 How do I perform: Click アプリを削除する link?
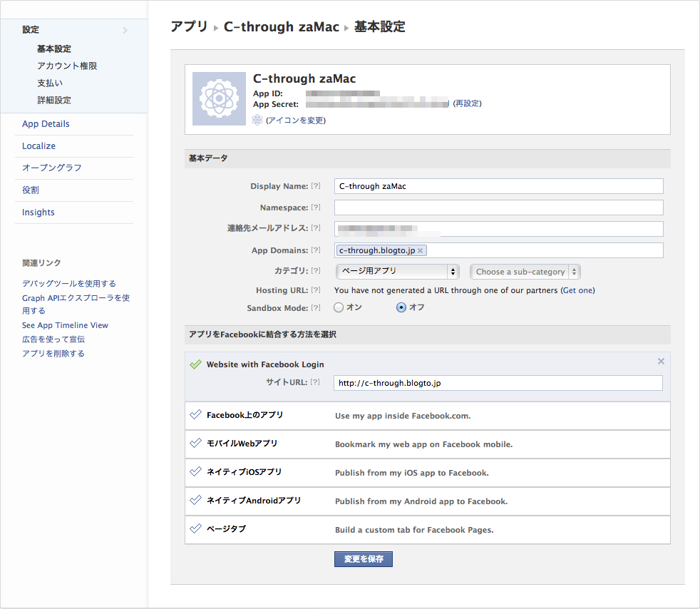(x=53, y=354)
